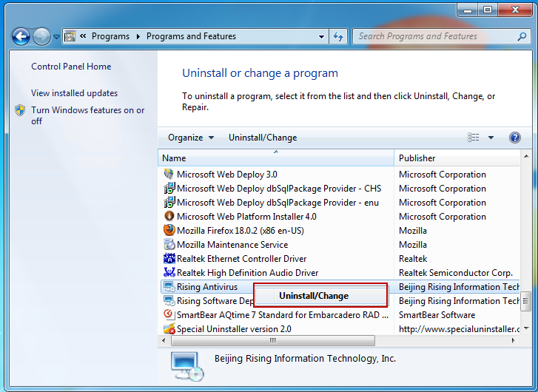Minimize the Programs and Features window
This screenshot has width=538, height=392.
(x=468, y=10)
